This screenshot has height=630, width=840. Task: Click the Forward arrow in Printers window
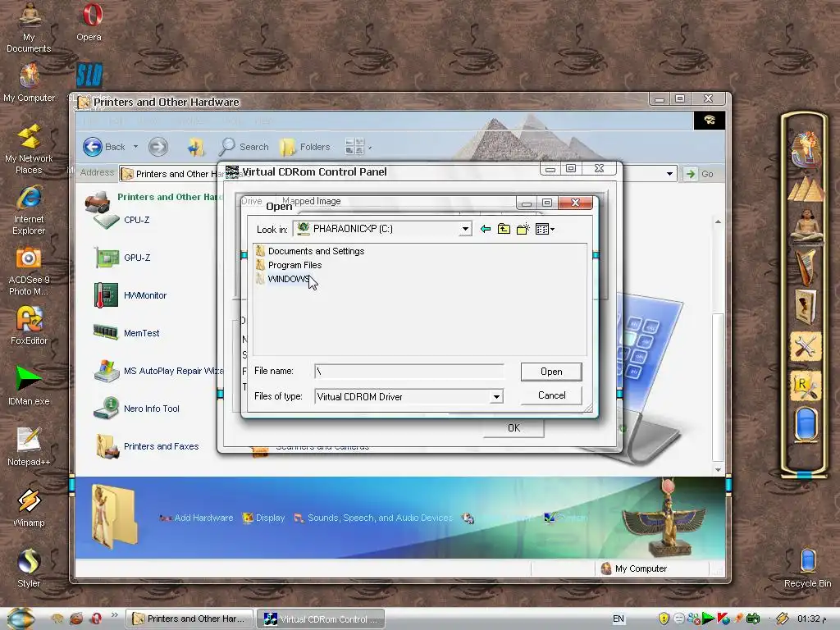(x=158, y=147)
